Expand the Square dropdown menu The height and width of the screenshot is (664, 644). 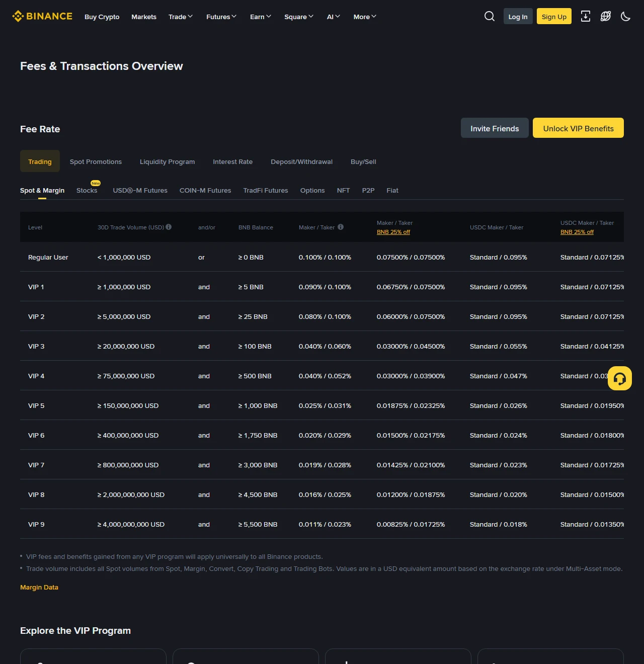299,17
